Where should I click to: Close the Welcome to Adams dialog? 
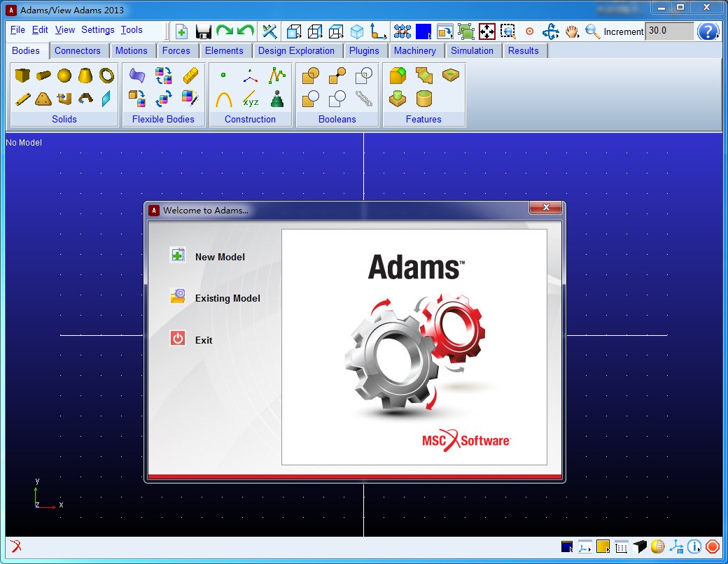click(546, 208)
